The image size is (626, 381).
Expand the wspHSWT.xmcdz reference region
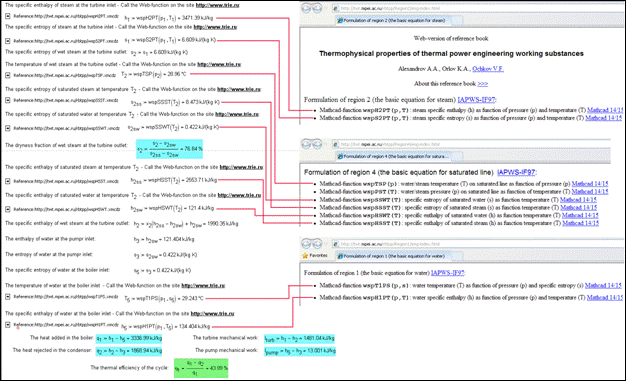tap(8, 209)
